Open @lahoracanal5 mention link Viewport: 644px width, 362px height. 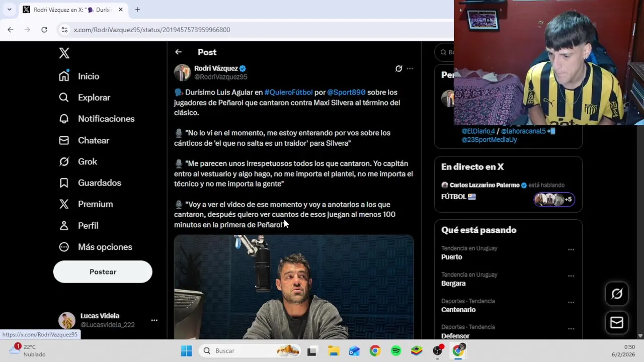click(523, 131)
